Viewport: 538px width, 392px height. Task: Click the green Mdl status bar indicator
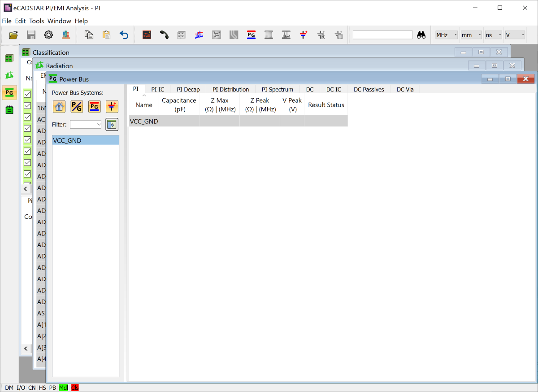click(64, 388)
